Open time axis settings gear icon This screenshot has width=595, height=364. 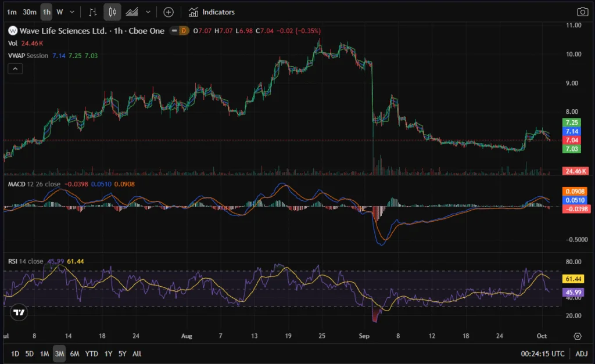point(577,336)
